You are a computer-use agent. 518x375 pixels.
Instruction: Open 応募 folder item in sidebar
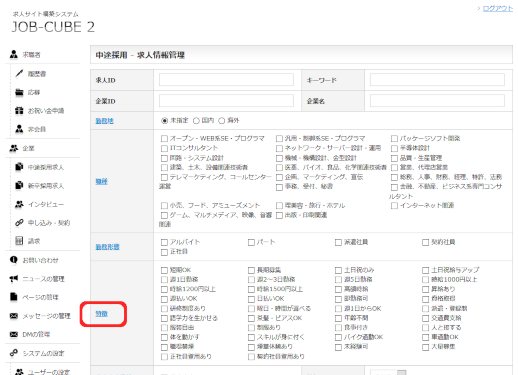tap(28, 92)
